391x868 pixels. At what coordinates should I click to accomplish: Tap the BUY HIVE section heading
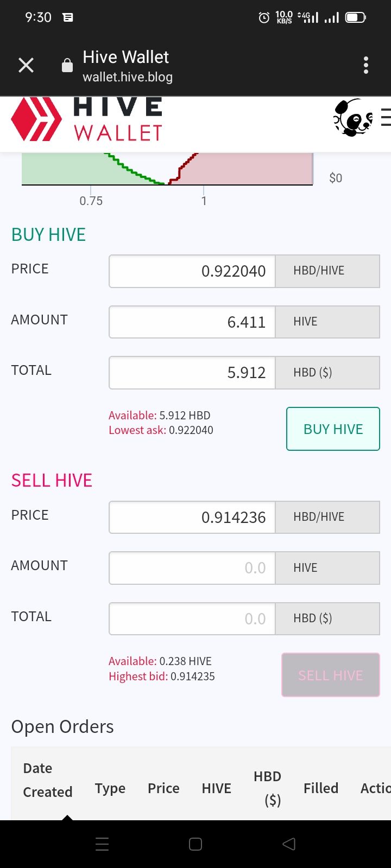[x=49, y=235]
